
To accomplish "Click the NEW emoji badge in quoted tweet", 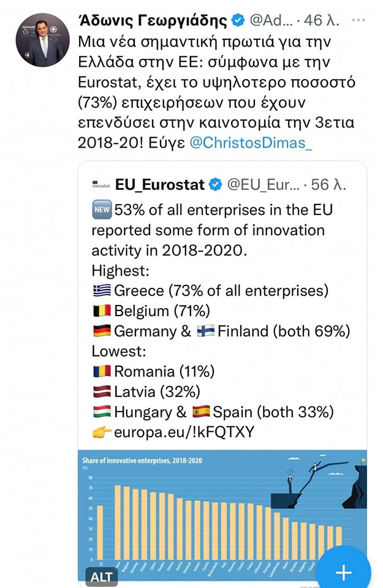I will [102, 209].
